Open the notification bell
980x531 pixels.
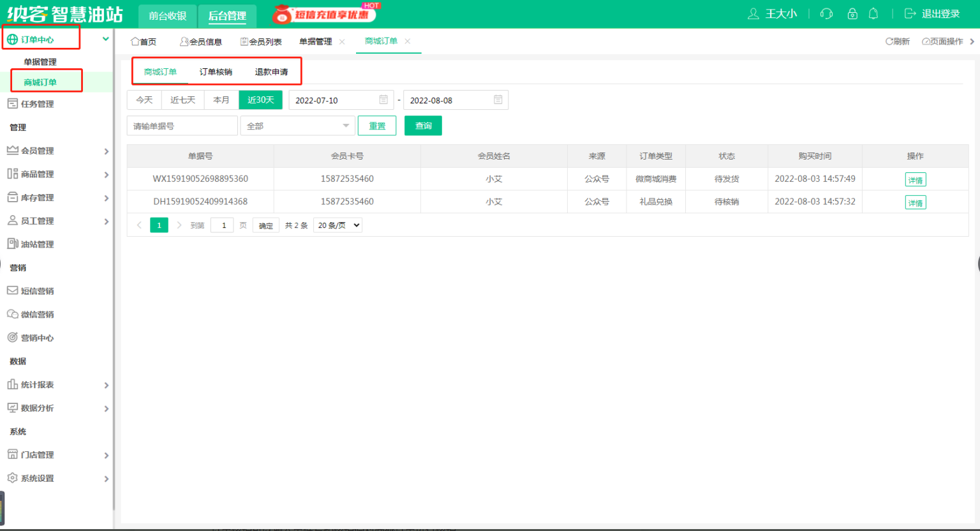(873, 14)
